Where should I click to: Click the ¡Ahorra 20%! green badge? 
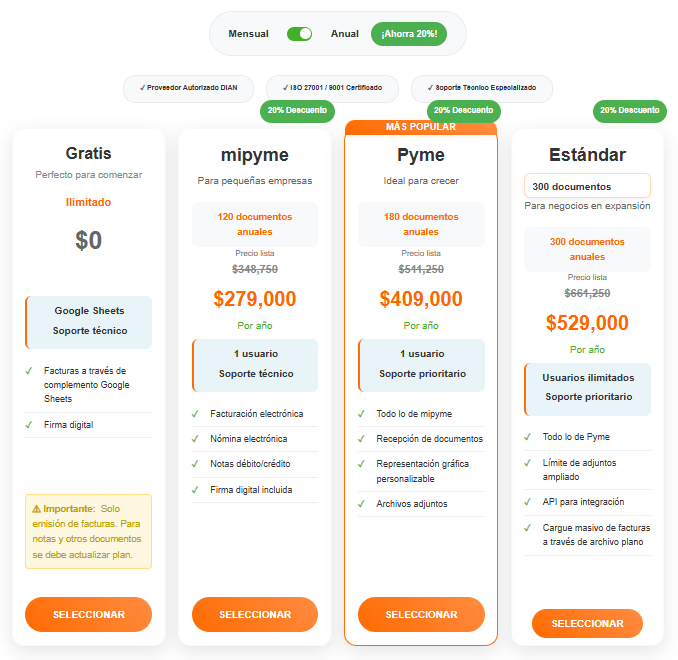(x=409, y=34)
